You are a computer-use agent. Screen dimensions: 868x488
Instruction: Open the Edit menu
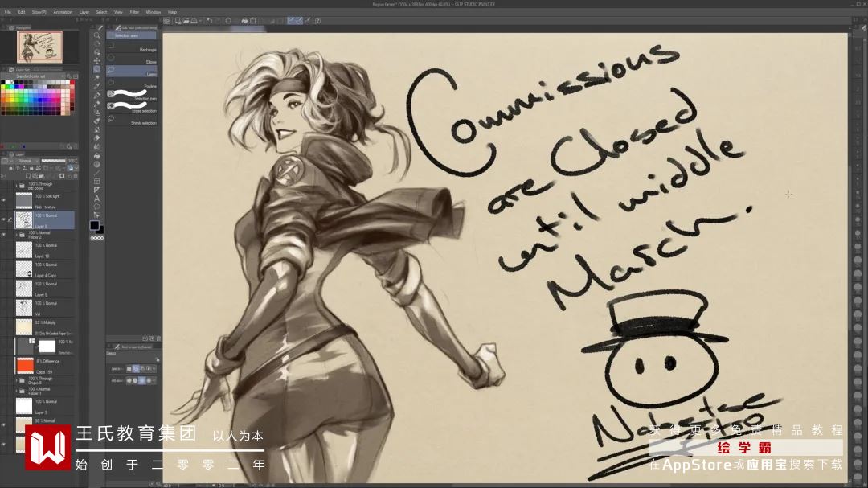pos(22,11)
